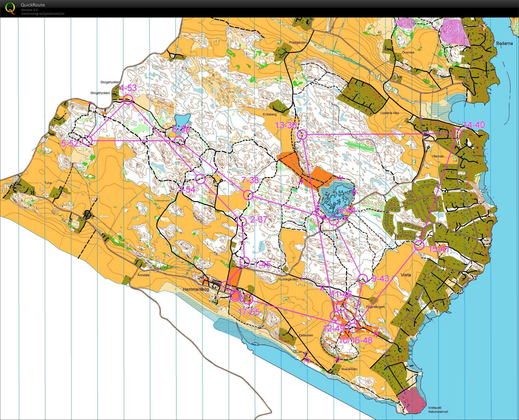Viewport: 519px width, 420px height.
Task: Click the 'Eriksberg' place name
Action: click(x=270, y=114)
